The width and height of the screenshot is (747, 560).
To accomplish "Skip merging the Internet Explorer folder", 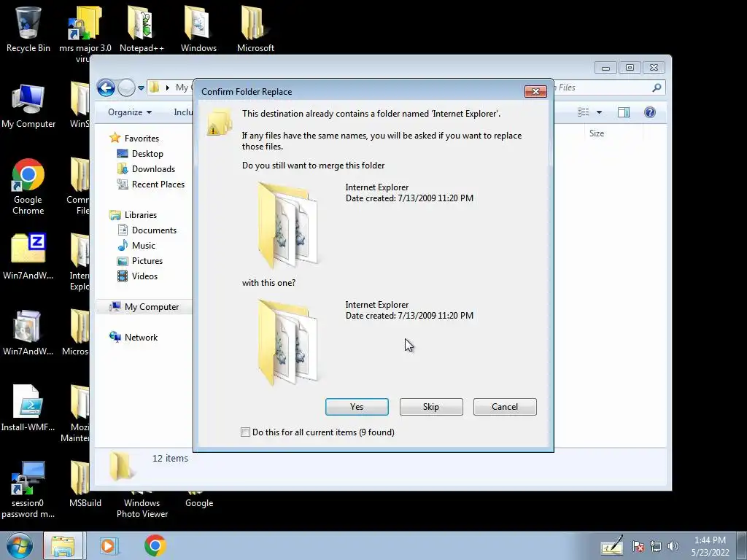I will click(431, 407).
